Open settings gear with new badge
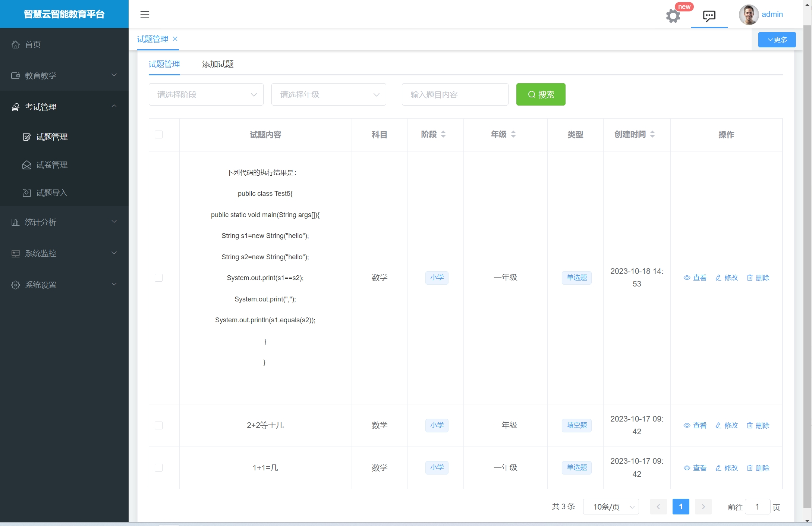 (673, 16)
